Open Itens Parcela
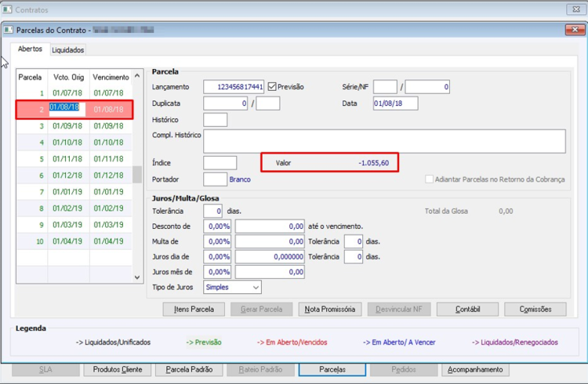The image size is (588, 384). tap(194, 310)
